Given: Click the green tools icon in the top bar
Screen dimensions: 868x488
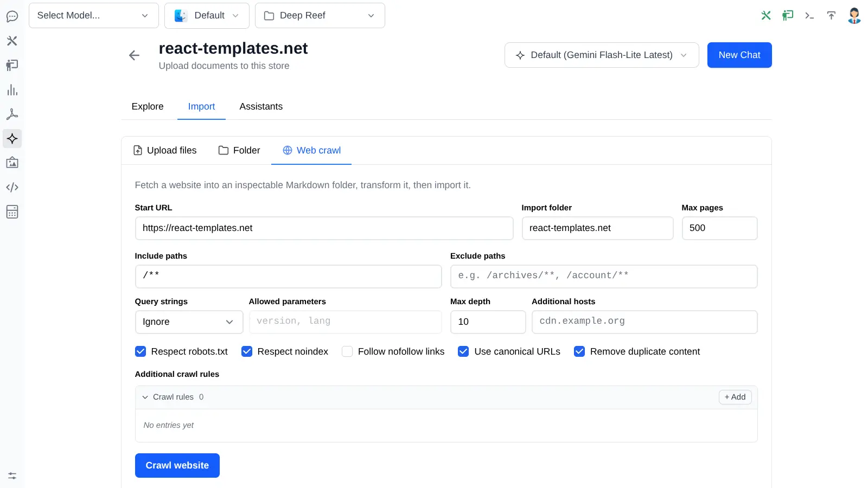Looking at the screenshot, I should [x=766, y=15].
